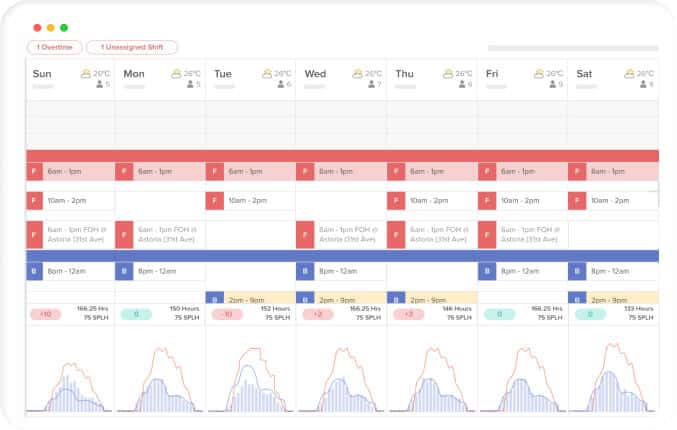This screenshot has height=430, width=677.
Task: Open Saturday's 10am - 2pm shift
Action: [613, 201]
